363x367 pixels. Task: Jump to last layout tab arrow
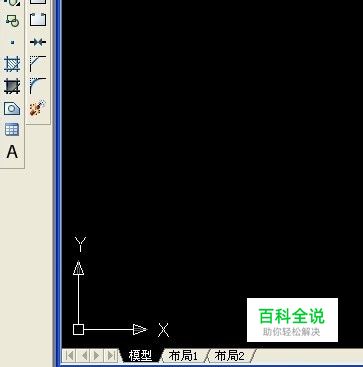(111, 355)
